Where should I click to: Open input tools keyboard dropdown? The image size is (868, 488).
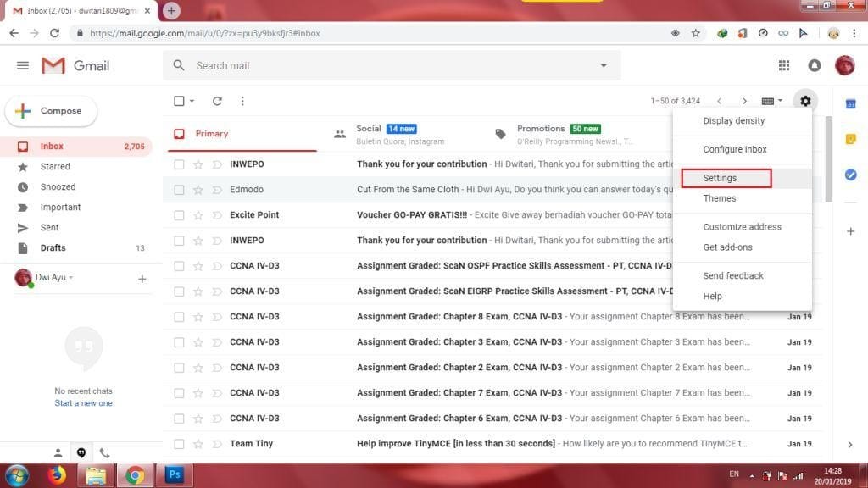click(771, 101)
